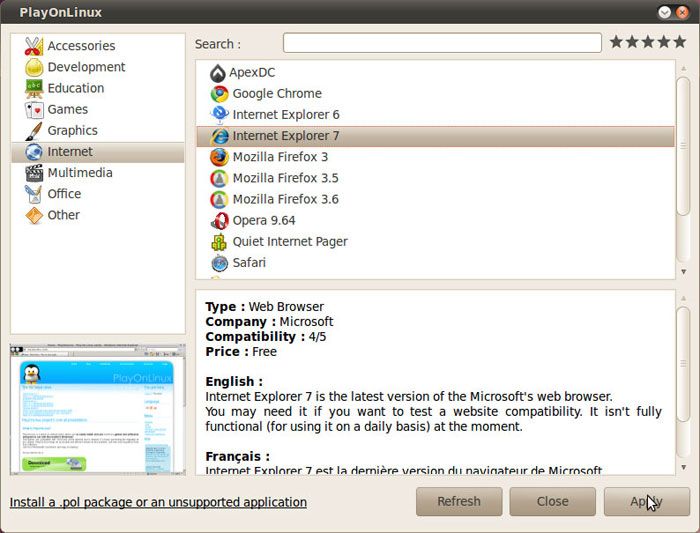Click the Games playing cards icon
The width and height of the screenshot is (700, 533).
coord(34,109)
